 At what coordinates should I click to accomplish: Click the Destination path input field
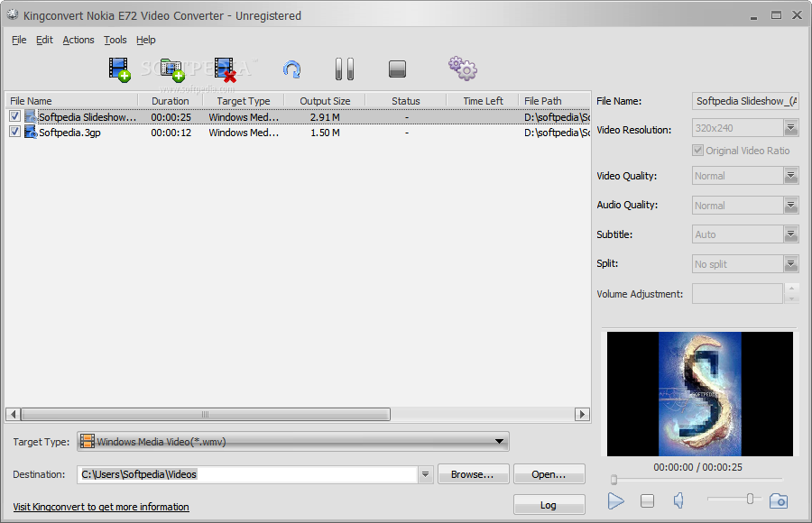pyautogui.click(x=247, y=474)
